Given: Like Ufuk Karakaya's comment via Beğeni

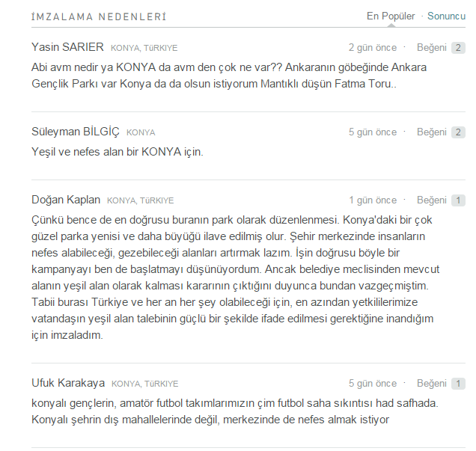Looking at the screenshot, I should [x=431, y=383].
